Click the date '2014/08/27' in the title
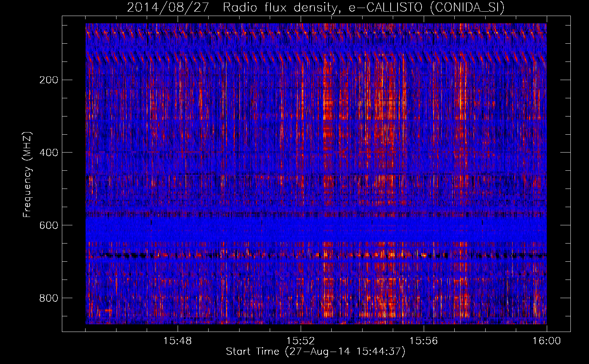The width and height of the screenshot is (589, 364). [x=168, y=7]
